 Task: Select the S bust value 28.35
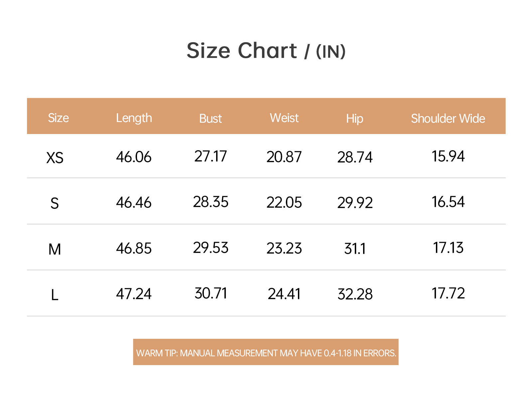211,202
